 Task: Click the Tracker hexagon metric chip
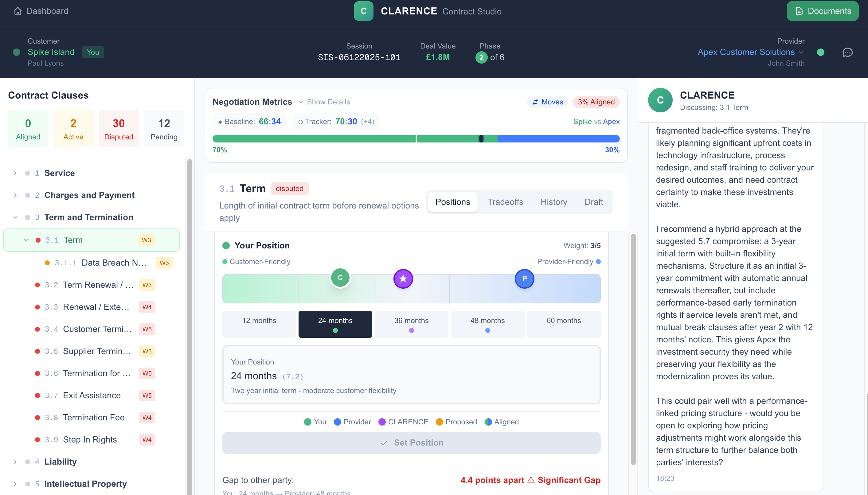(x=336, y=121)
